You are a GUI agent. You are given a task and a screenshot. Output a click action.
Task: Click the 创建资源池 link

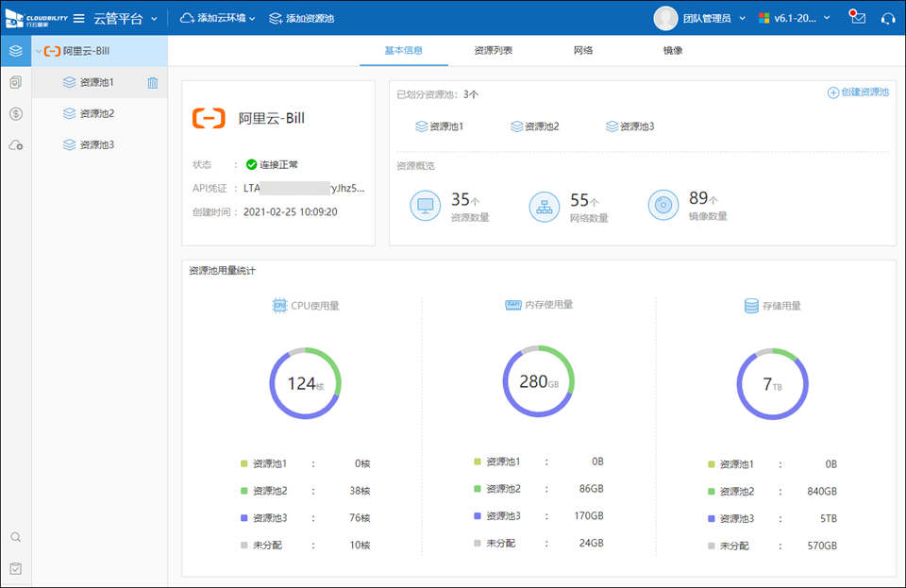click(858, 92)
